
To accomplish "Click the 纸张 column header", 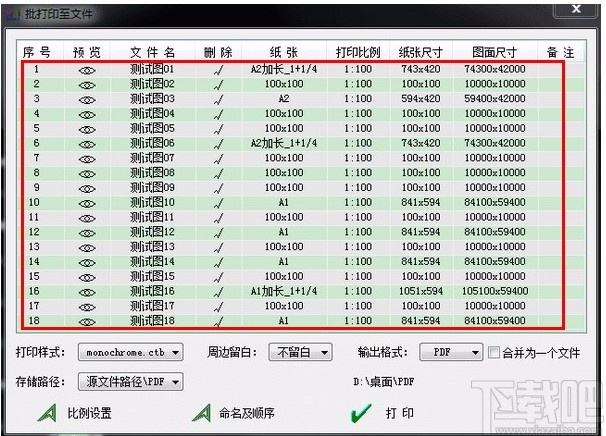I will pos(284,52).
